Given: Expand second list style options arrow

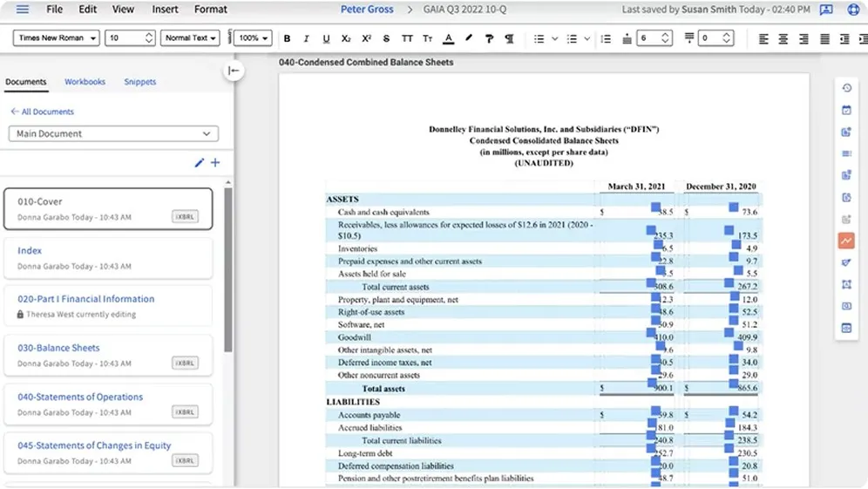Looking at the screenshot, I should click(587, 38).
